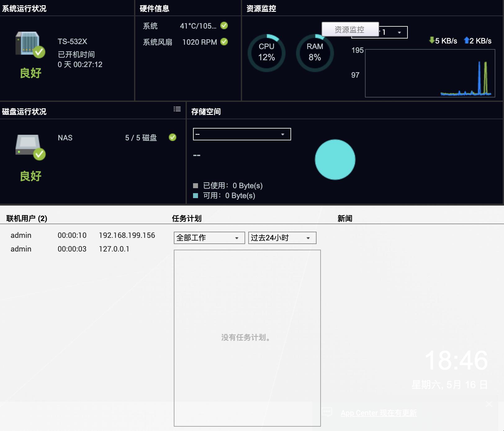Click the green status check beside 系统 temperature
The width and height of the screenshot is (504, 431).
[224, 26]
